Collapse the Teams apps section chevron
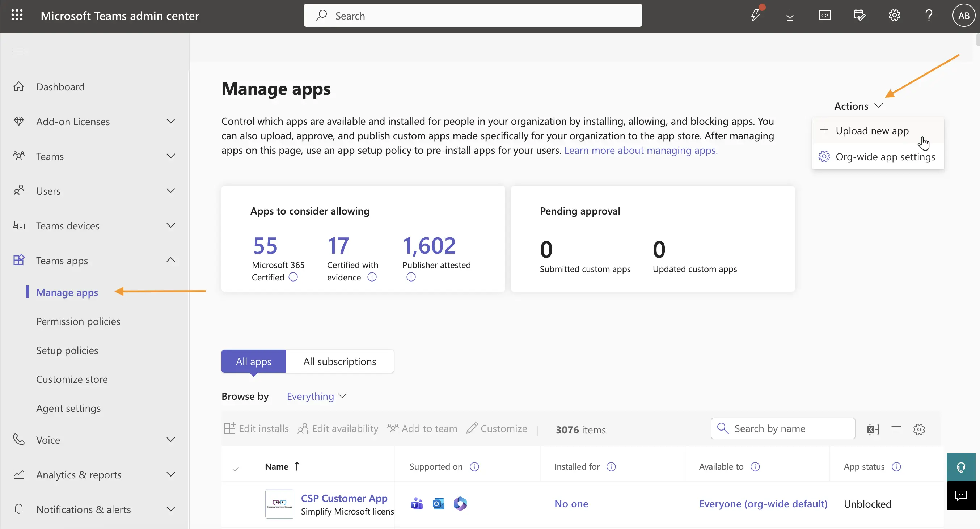980x529 pixels. [171, 260]
